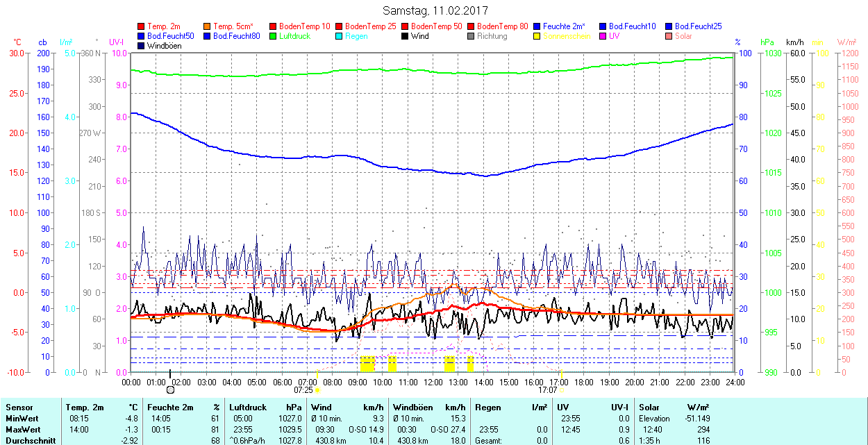
Task: Click the gray Richtung legend square
Action: tap(471, 36)
